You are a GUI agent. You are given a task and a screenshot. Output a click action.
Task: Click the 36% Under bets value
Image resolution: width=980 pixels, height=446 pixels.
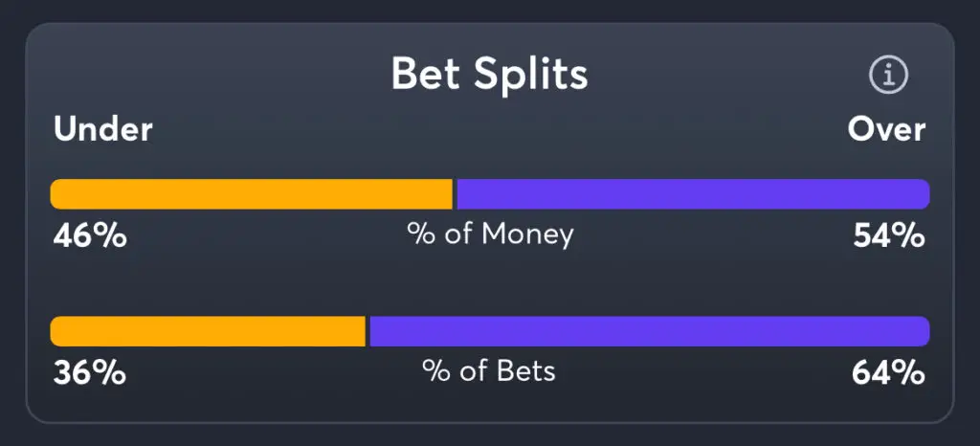pos(89,372)
